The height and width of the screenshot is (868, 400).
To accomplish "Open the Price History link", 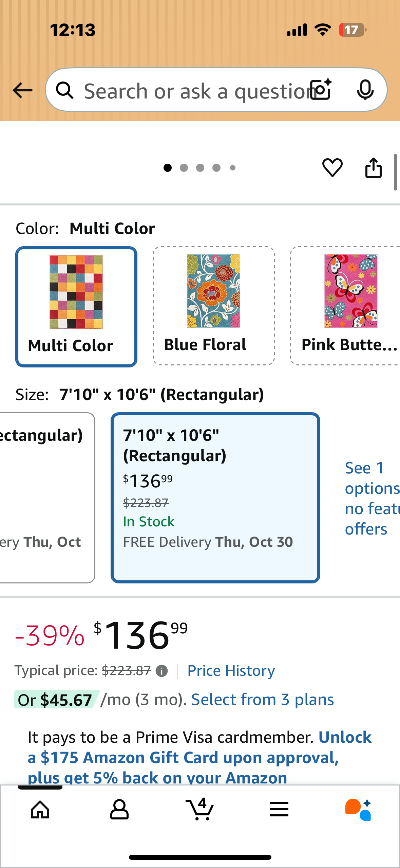I will [230, 671].
